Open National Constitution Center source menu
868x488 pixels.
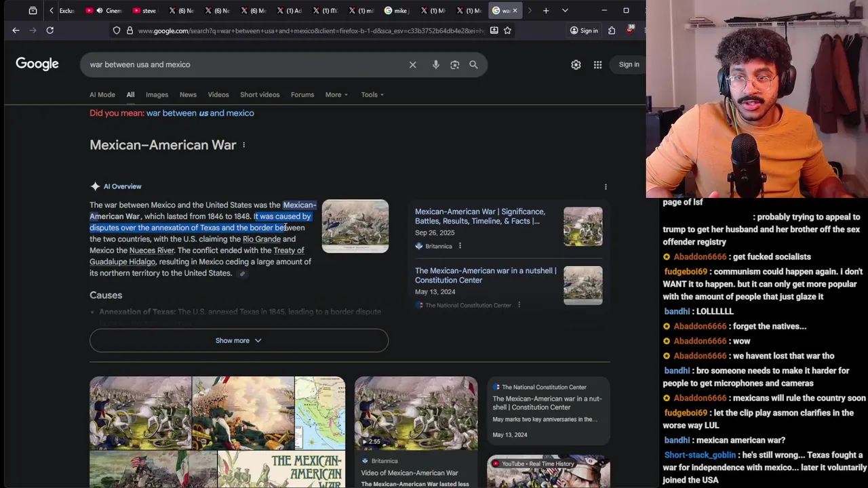click(x=519, y=305)
